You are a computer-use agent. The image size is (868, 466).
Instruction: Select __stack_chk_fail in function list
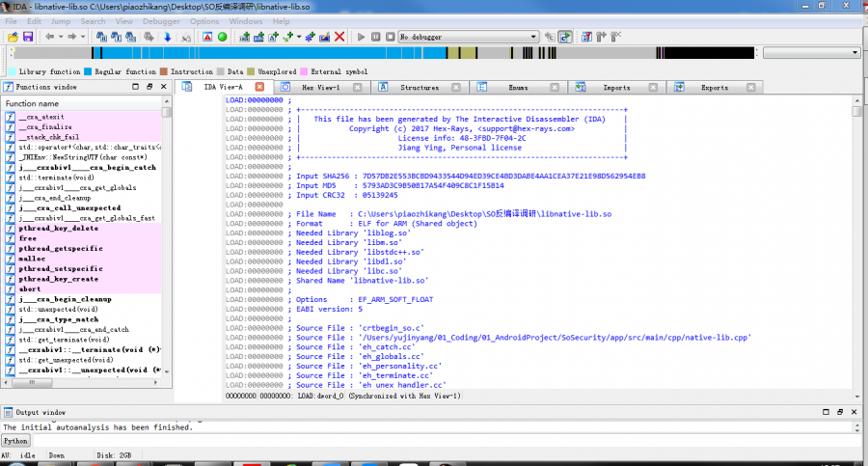[x=49, y=137]
